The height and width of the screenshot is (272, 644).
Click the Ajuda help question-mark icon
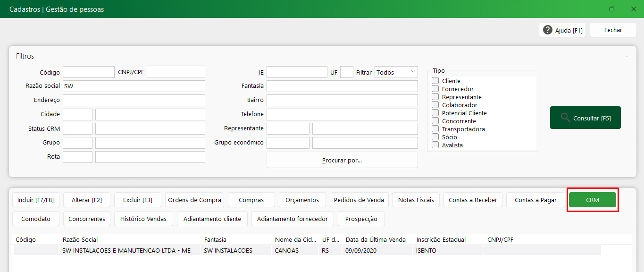click(x=548, y=30)
